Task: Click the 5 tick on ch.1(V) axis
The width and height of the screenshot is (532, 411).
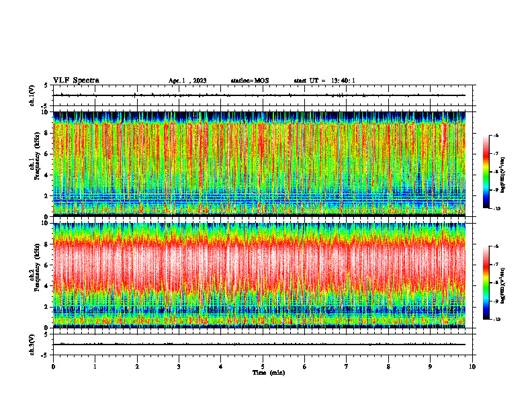Action: pos(46,85)
